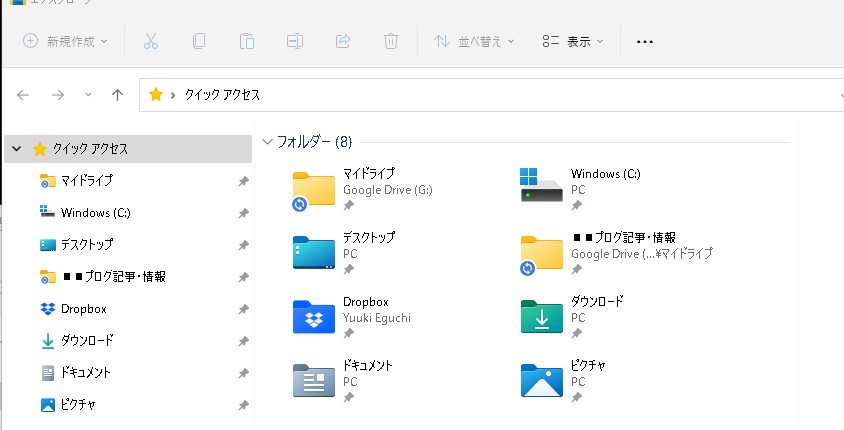Collapse the フォルダー (8) group
This screenshot has height=430, width=844.
click(267, 142)
